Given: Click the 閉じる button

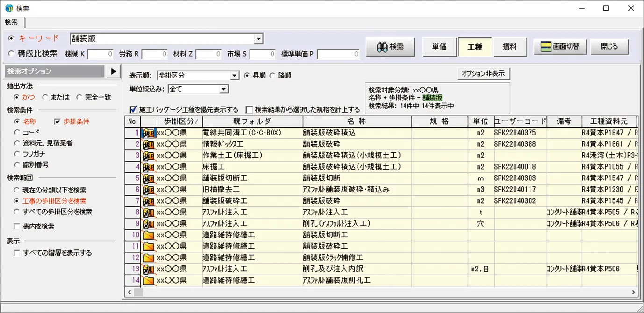Looking at the screenshot, I should (x=609, y=47).
